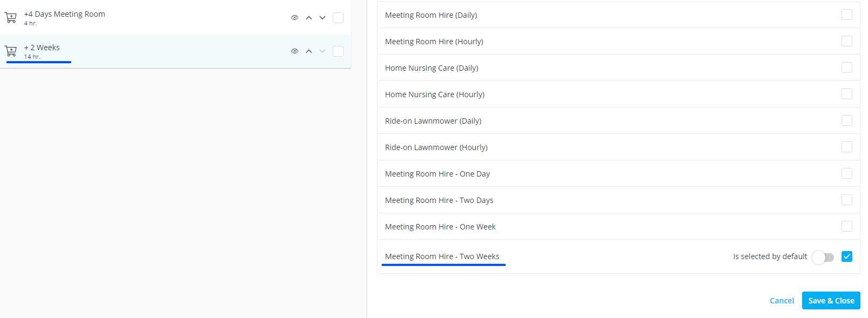Tick Ride-on Lawnmower (Daily) checkbox
This screenshot has height=318, width=868.
tap(847, 120)
